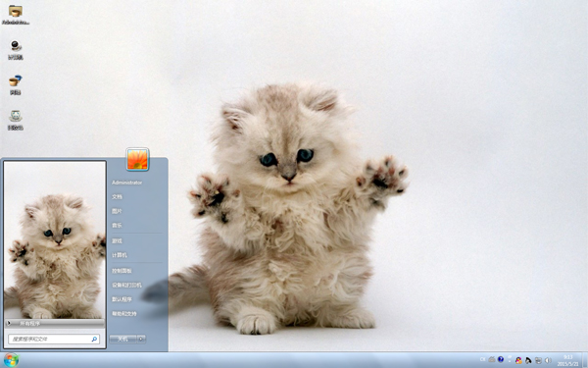Open 设备和打印机 in the Start menu
This screenshot has height=368, width=588.
point(126,285)
